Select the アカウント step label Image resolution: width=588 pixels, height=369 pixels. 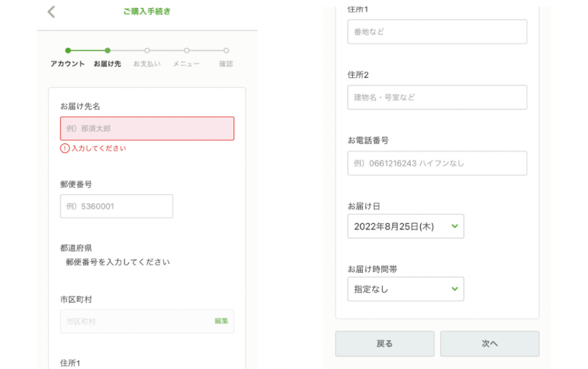pos(68,63)
